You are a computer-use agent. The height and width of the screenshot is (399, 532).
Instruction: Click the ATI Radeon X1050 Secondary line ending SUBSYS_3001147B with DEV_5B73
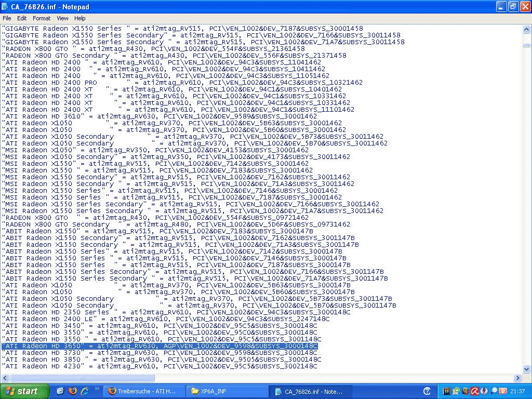click(x=197, y=299)
